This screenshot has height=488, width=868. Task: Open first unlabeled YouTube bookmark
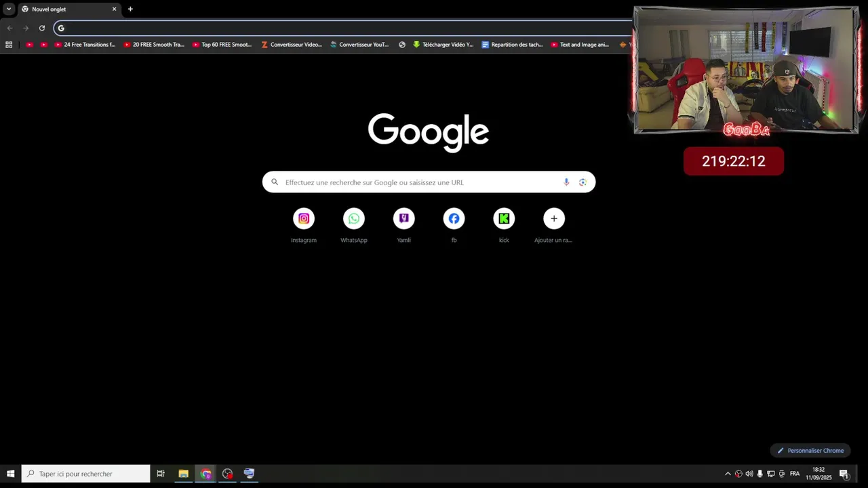click(x=29, y=45)
